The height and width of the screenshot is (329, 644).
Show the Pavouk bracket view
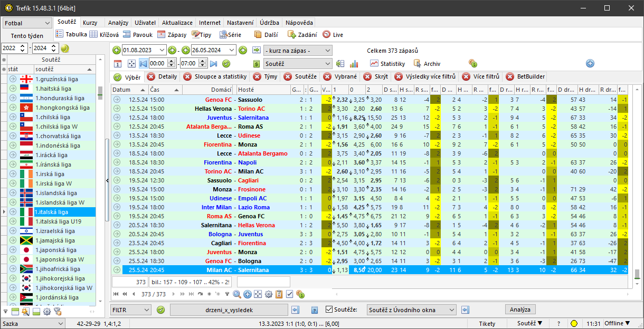pos(138,35)
